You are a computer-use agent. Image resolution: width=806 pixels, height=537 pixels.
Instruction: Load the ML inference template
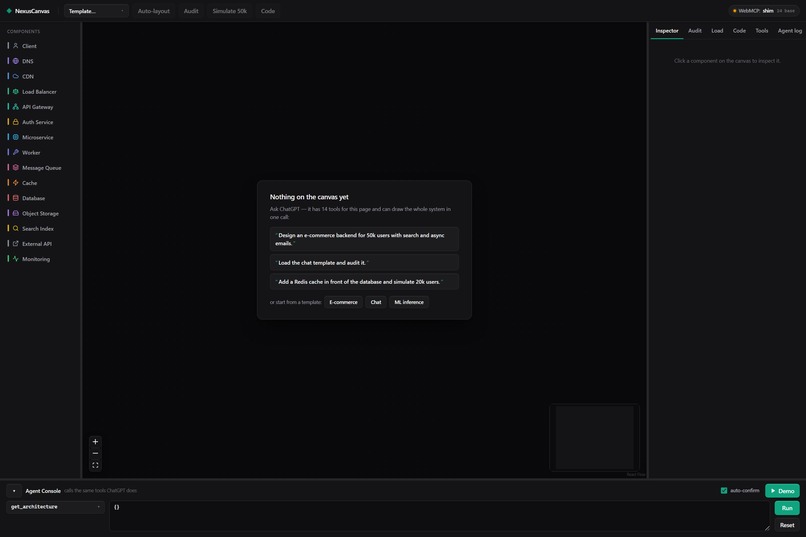409,302
